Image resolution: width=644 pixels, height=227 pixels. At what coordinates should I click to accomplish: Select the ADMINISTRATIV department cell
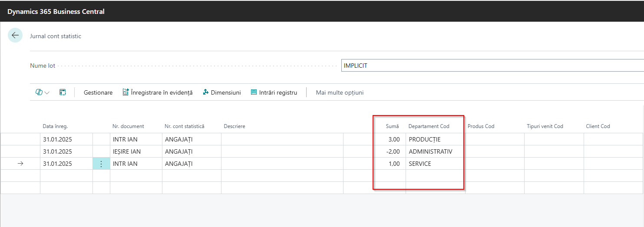pos(436,151)
